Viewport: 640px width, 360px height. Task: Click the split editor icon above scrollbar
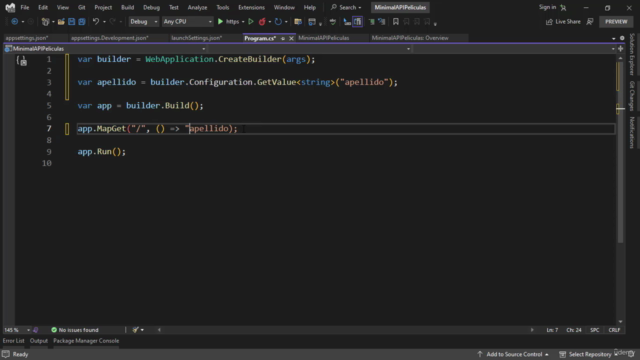pos(620,49)
